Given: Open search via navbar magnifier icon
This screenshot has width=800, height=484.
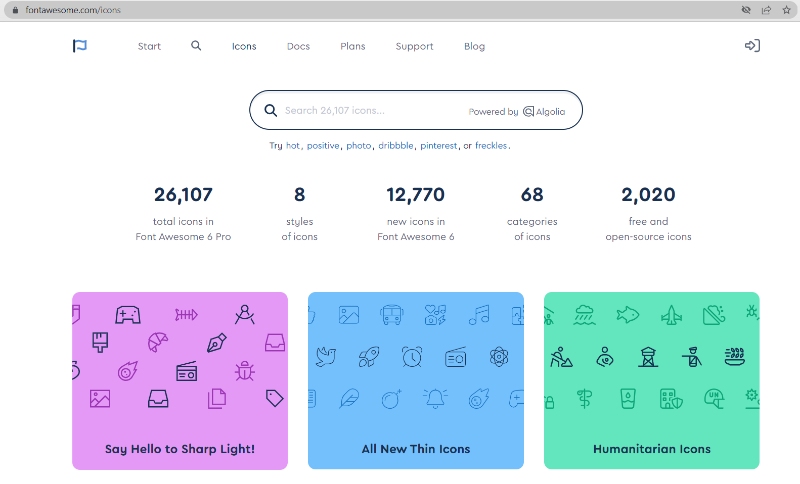Looking at the screenshot, I should (196, 46).
